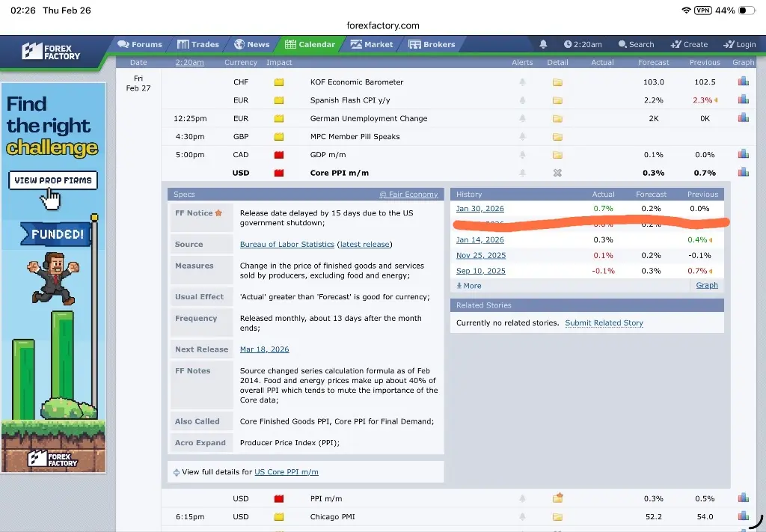The width and height of the screenshot is (766, 532).
Task: Open the Brokers tab
Action: (432, 44)
